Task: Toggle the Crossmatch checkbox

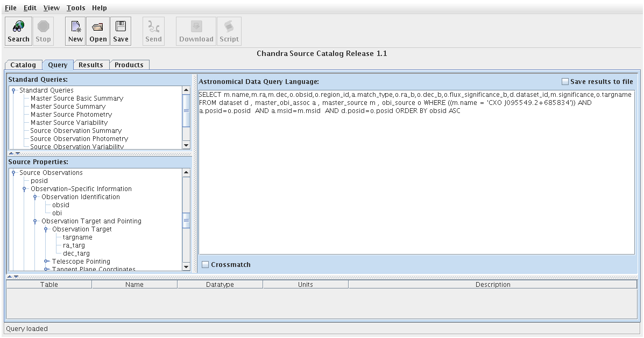Action: 206,265
